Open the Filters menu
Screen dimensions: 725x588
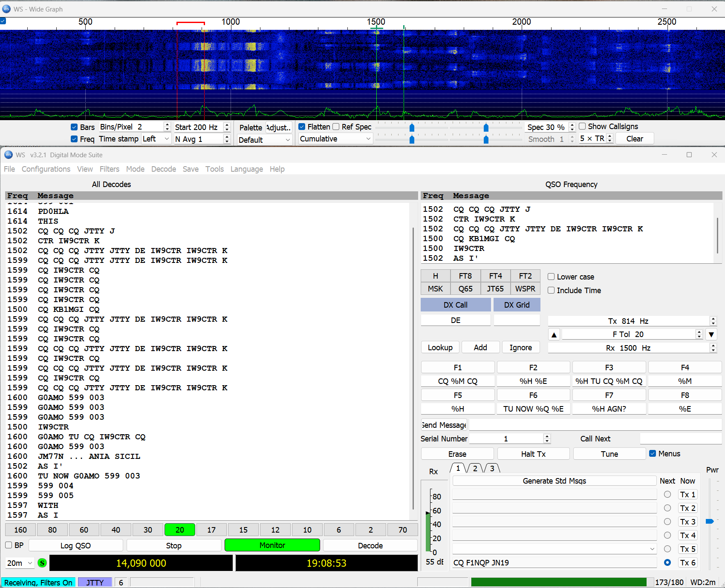[x=110, y=169]
